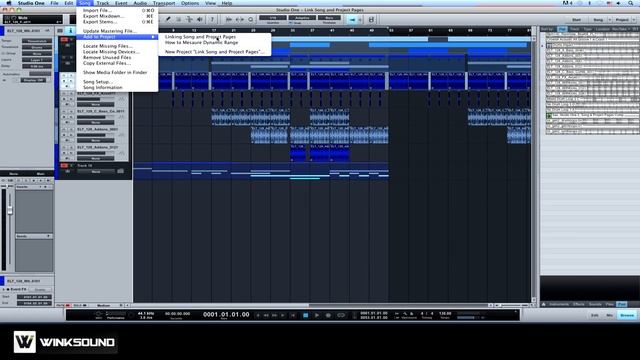Open Song Setup from the menu
The height and width of the screenshot is (360, 640).
click(x=117, y=82)
